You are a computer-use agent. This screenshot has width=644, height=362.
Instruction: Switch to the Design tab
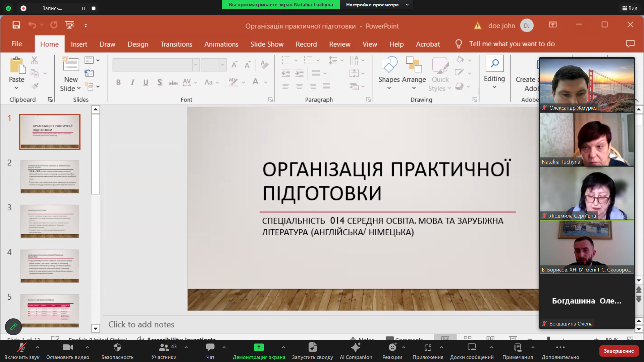click(138, 44)
